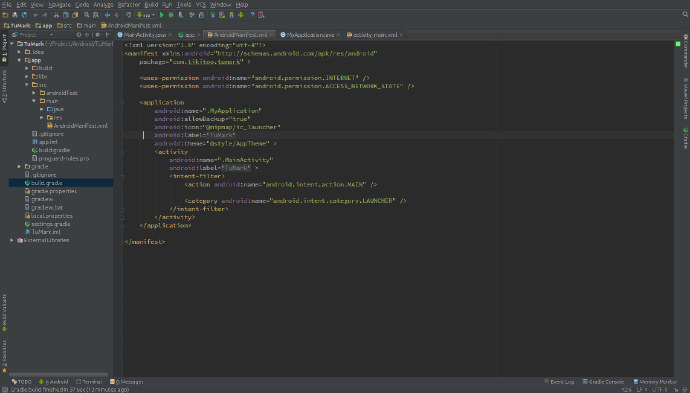Open the Build Variants side panel

(x=4, y=312)
